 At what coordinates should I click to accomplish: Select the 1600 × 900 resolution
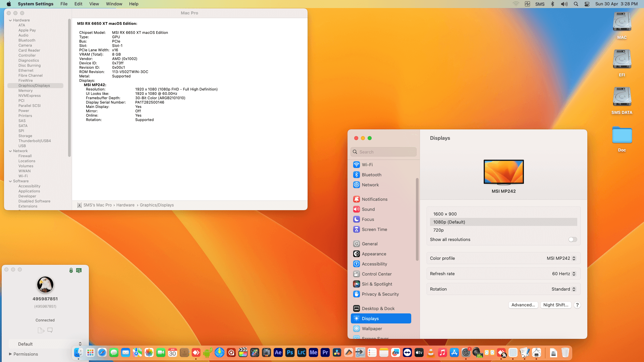(x=503, y=214)
